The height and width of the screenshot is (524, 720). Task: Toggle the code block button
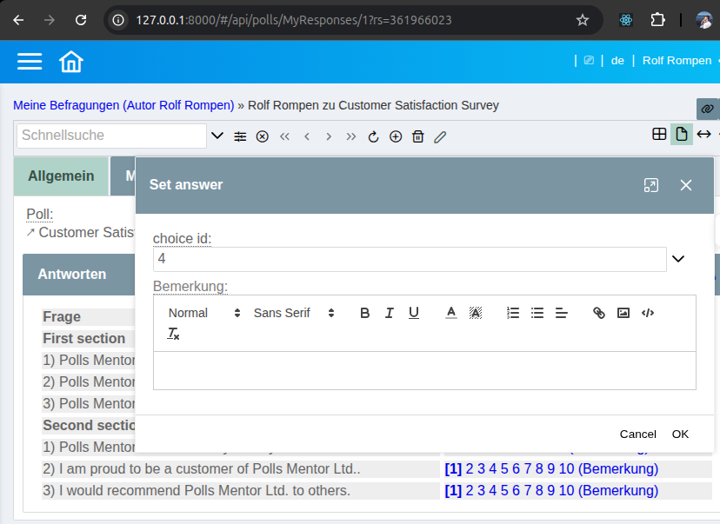[x=647, y=313]
